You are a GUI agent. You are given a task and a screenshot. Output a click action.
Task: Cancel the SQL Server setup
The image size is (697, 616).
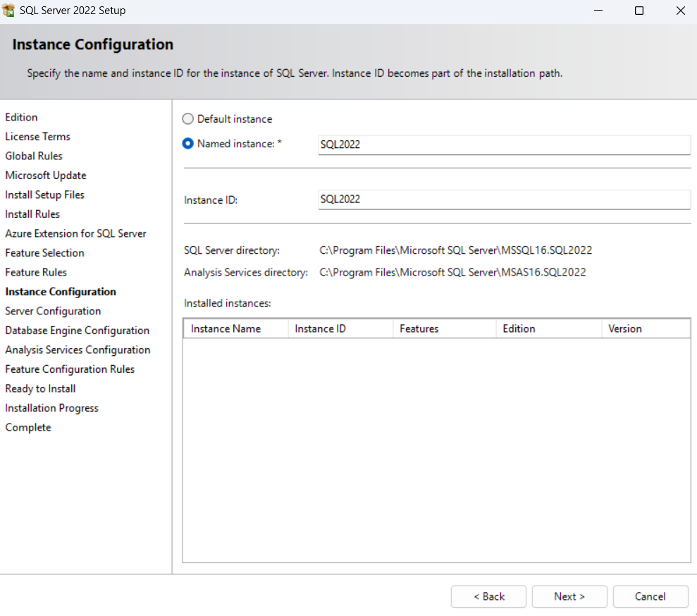(650, 596)
